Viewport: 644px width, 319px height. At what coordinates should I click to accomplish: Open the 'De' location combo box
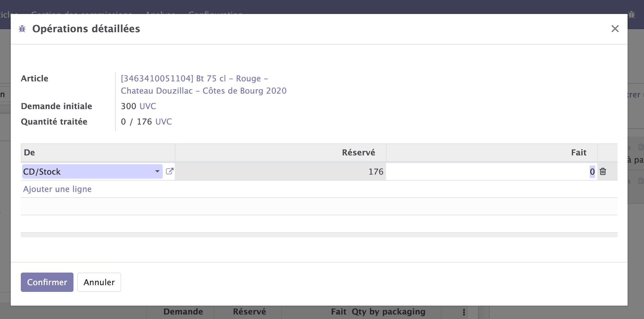[84, 171]
